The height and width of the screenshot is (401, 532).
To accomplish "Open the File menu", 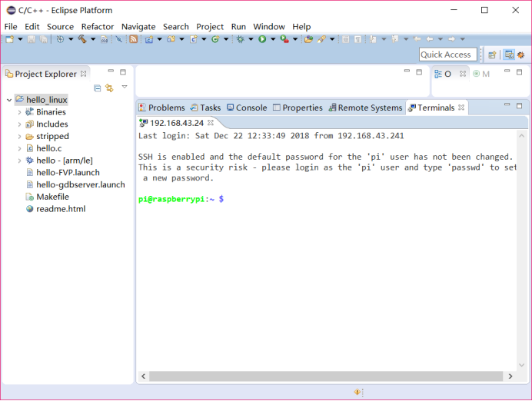I will pyautogui.click(x=11, y=27).
